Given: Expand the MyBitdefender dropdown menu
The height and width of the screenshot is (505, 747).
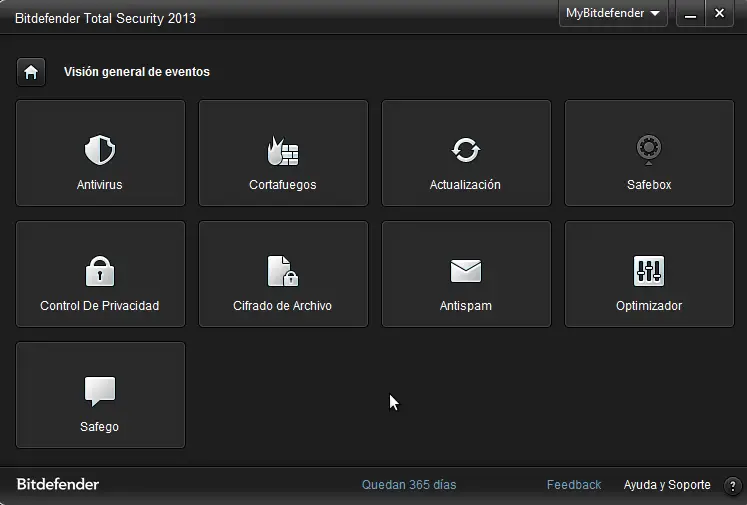Looking at the screenshot, I should (613, 13).
